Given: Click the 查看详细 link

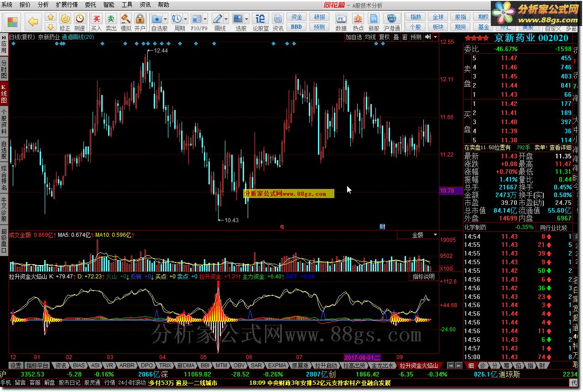Looking at the screenshot, I should click(x=560, y=147).
